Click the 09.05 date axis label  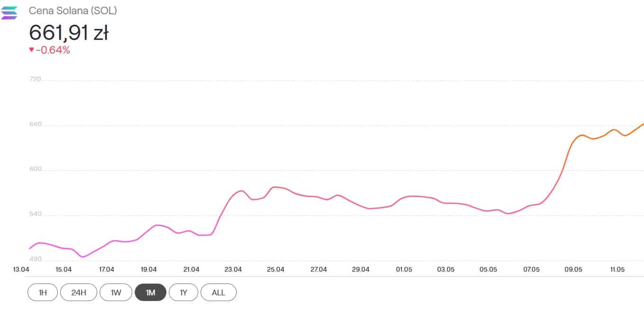coord(573,269)
